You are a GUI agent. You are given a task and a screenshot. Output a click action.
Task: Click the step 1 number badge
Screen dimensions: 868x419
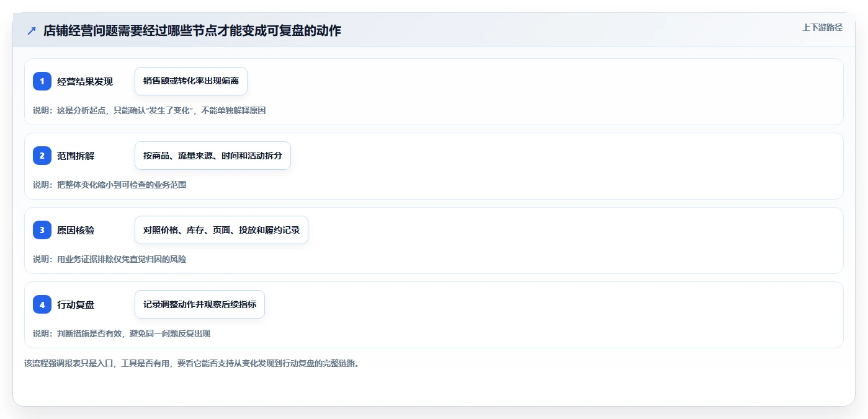(x=42, y=81)
